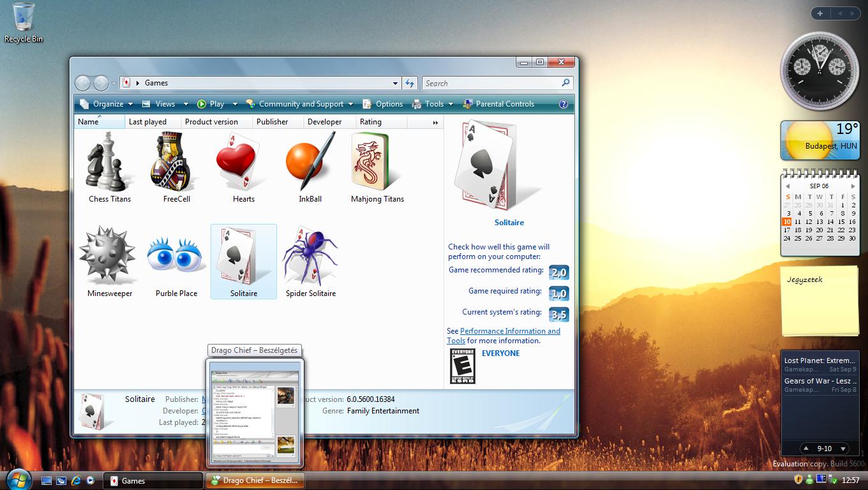Sort by Developer column header
The width and height of the screenshot is (868, 490).
click(x=329, y=122)
